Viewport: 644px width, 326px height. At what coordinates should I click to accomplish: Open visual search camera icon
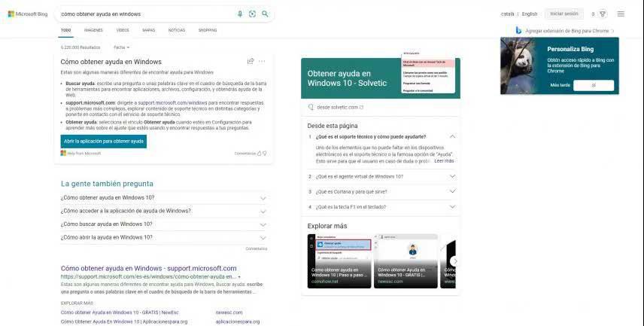coord(252,14)
